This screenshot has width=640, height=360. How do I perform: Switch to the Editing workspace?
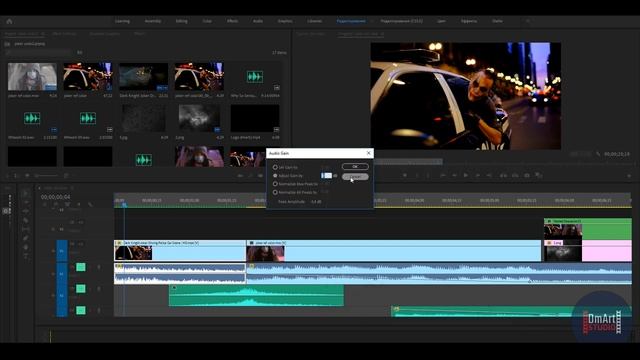[x=182, y=21]
